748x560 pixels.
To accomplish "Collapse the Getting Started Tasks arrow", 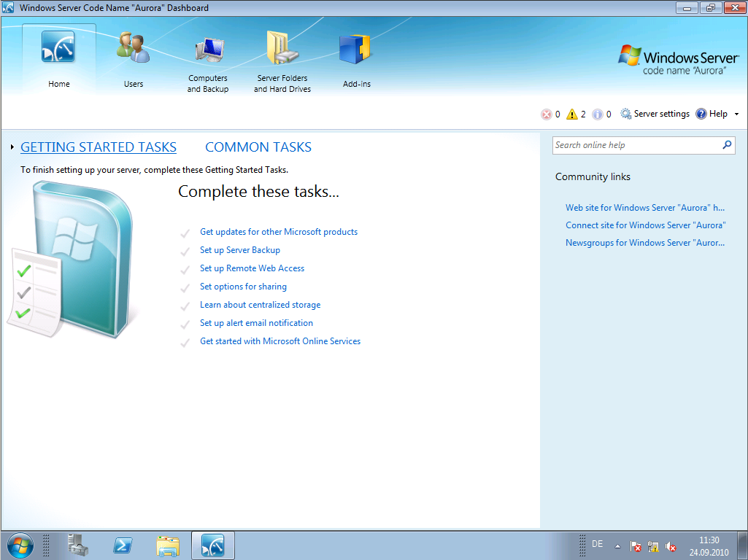I will click(x=13, y=148).
